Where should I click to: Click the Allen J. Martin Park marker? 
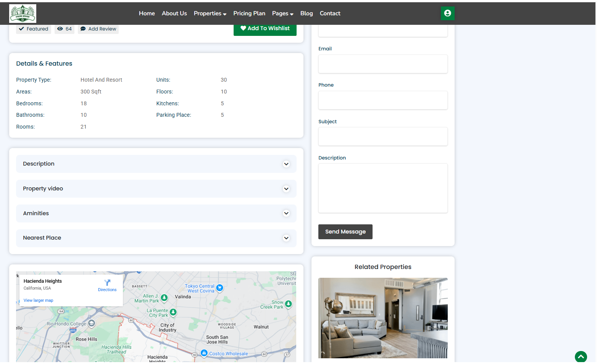pyautogui.click(x=164, y=298)
